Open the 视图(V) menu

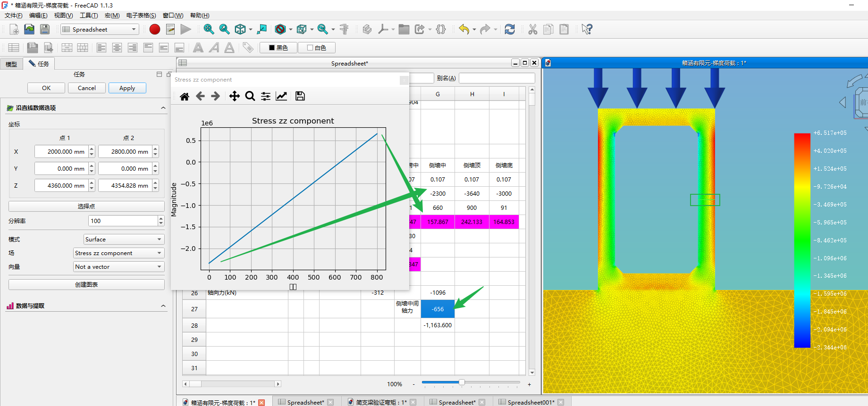click(63, 16)
